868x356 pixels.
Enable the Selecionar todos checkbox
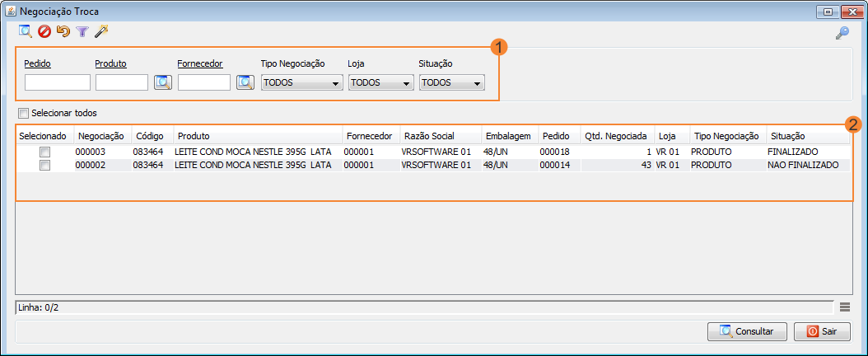pos(24,113)
